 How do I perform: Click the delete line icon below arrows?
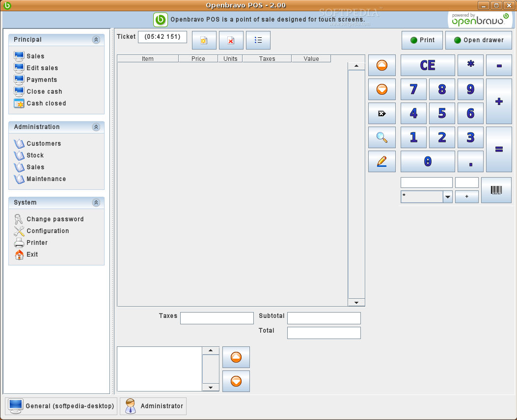point(381,113)
